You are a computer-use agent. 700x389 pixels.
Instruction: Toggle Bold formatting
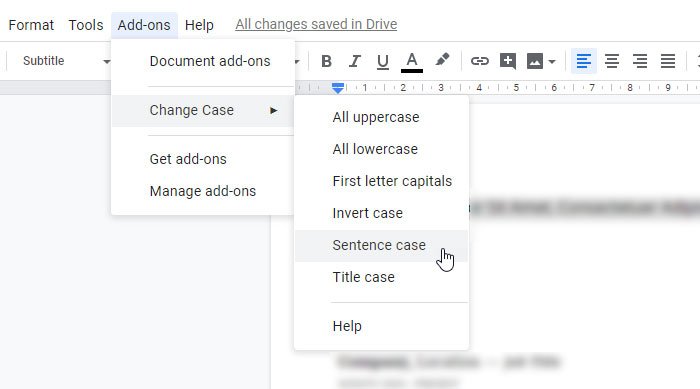[x=326, y=61]
